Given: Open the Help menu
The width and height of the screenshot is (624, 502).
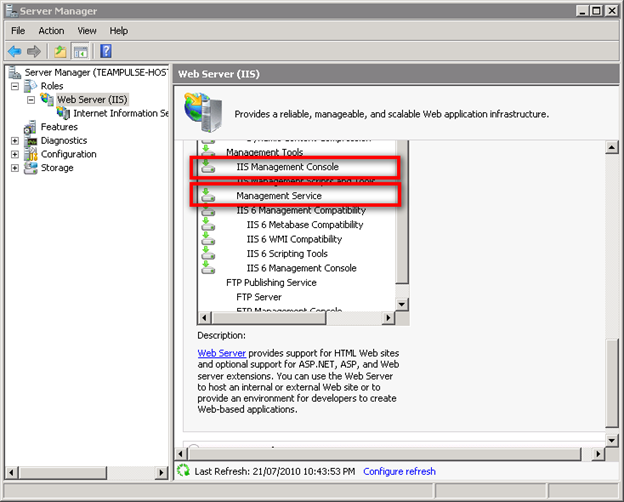Looking at the screenshot, I should [119, 31].
